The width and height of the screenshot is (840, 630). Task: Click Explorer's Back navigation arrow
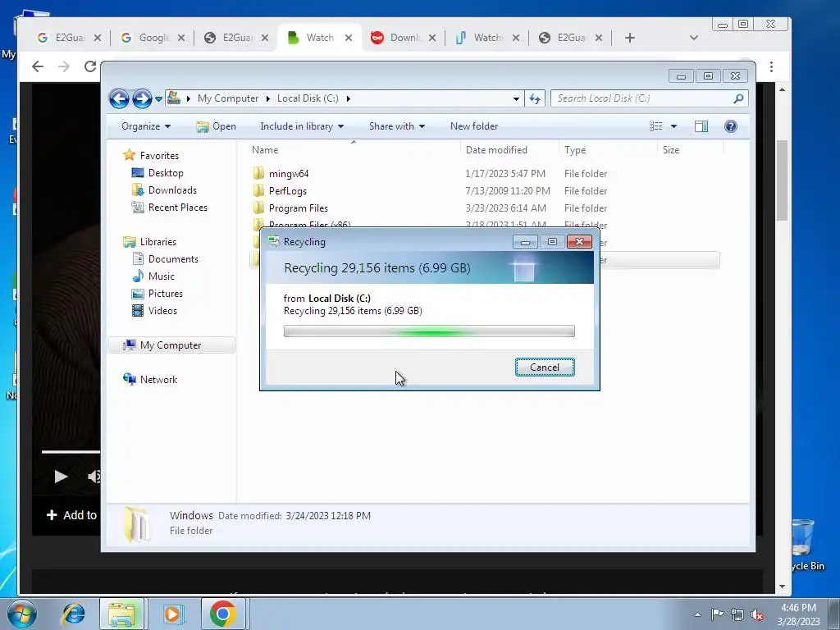point(119,98)
